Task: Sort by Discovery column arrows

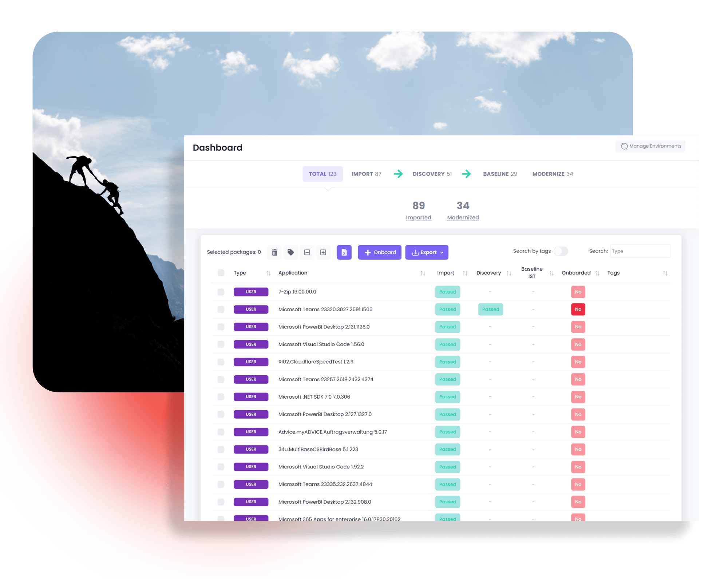Action: [x=509, y=273]
